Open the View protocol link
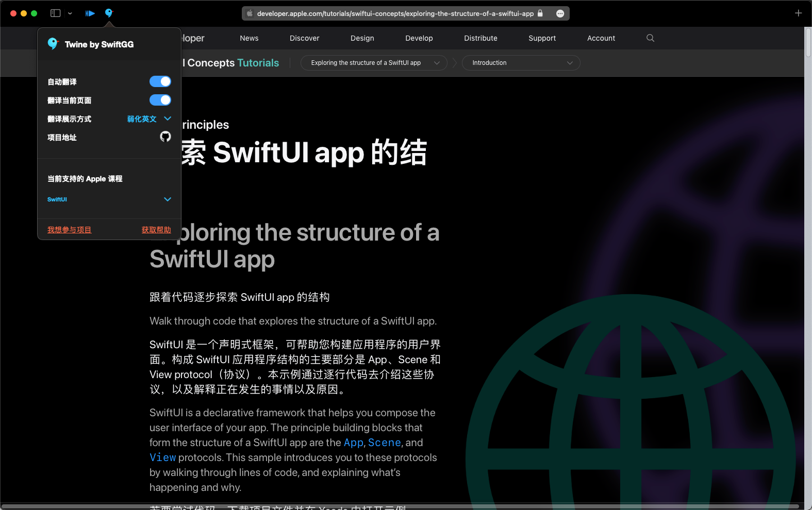Screen dimensions: 812x510 tap(163, 457)
